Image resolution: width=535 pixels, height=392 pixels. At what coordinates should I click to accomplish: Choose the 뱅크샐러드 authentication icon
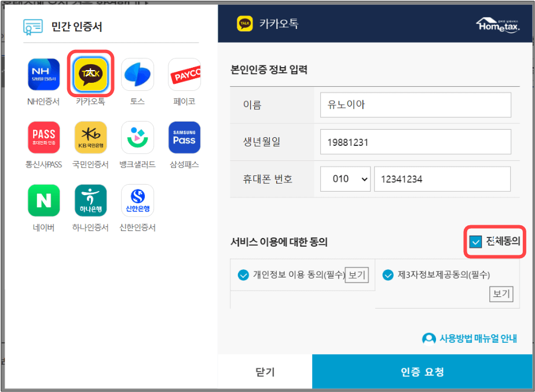(137, 137)
